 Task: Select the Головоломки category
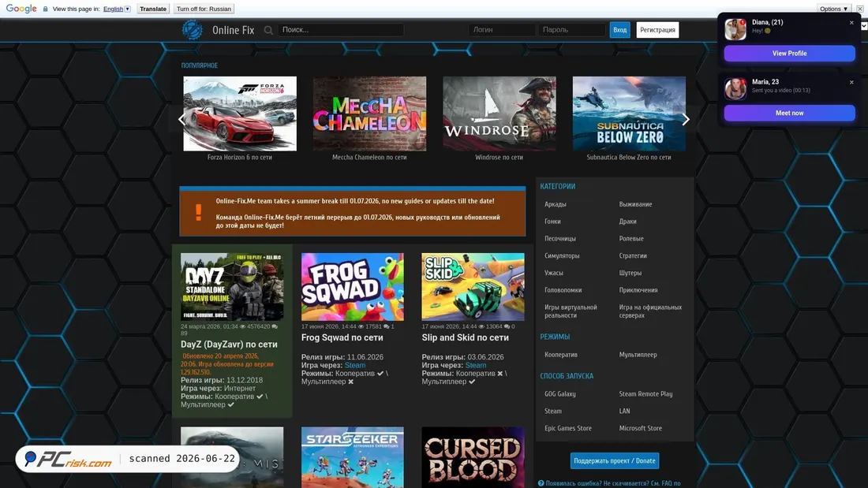[563, 290]
